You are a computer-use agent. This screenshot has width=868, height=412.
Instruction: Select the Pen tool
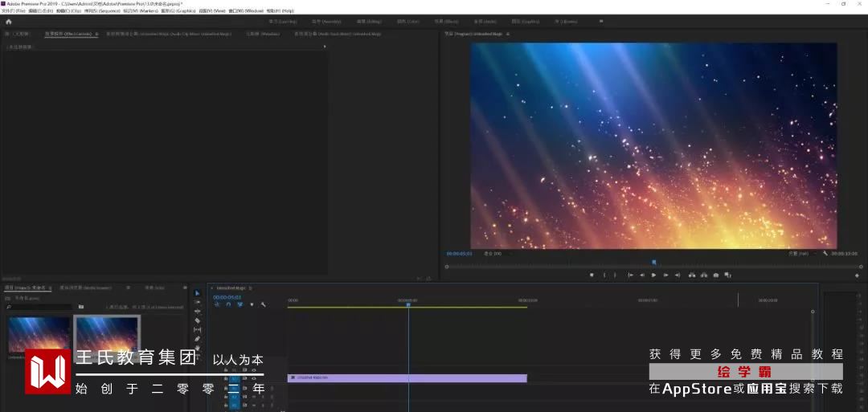(198, 339)
